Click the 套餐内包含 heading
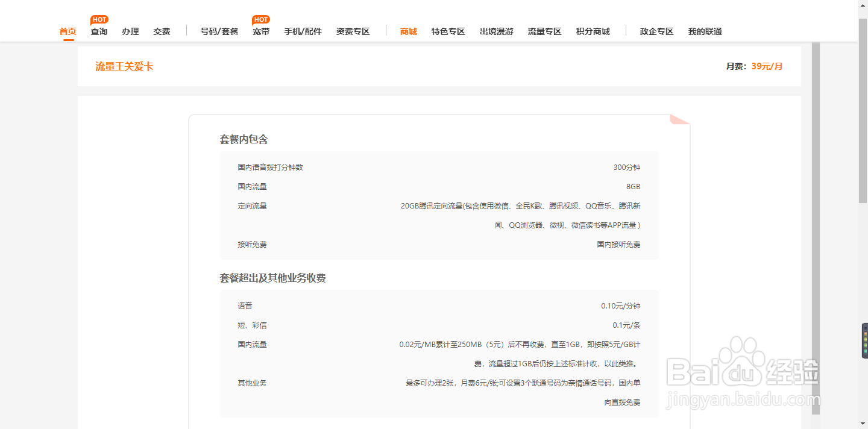 click(244, 139)
